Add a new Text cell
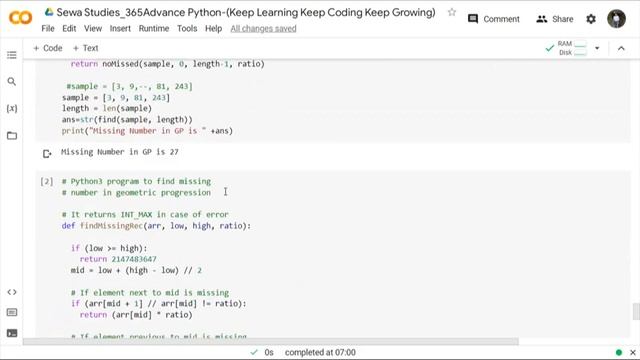This screenshot has width=640, height=360. pyautogui.click(x=86, y=48)
